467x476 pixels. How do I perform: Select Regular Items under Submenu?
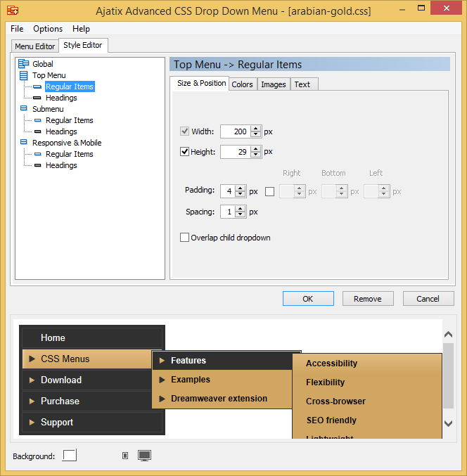click(70, 120)
